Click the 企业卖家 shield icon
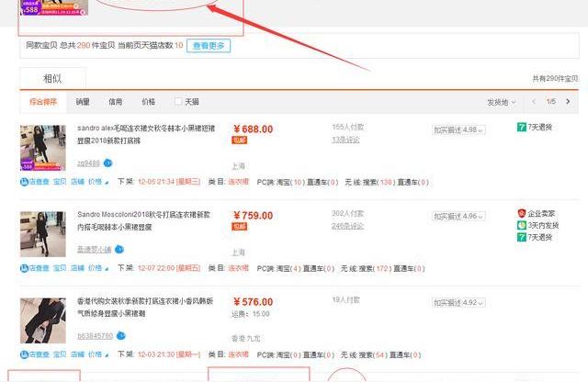The image size is (588, 382). pyautogui.click(x=522, y=213)
